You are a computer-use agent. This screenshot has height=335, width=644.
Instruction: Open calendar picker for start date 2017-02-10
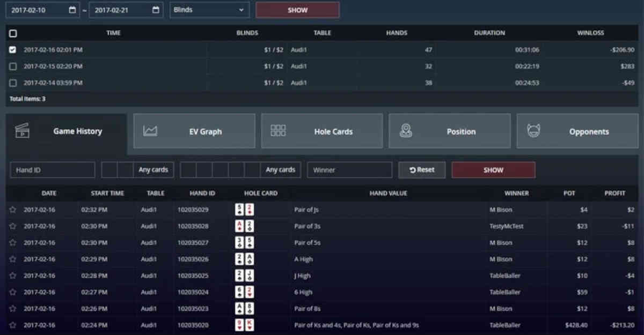72,10
